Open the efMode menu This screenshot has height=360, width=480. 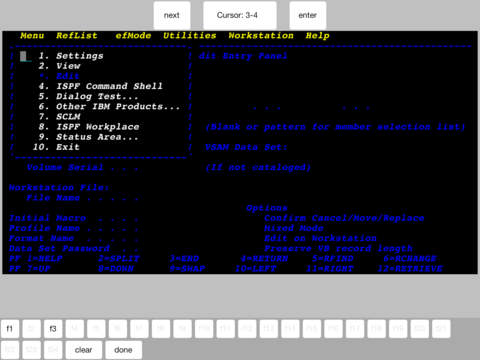point(133,36)
